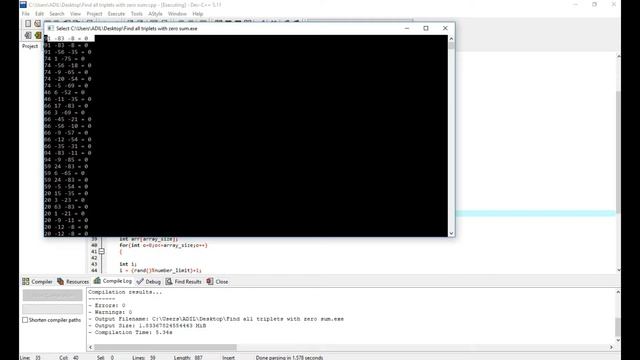Image resolution: width=640 pixels, height=360 pixels.
Task: Restore down the Dev-C++ main window
Action: coord(594,4)
